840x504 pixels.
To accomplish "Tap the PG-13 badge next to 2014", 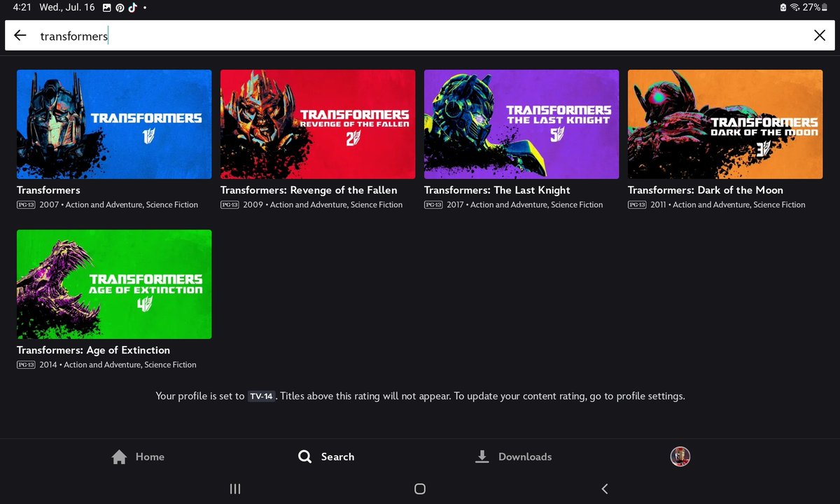I will click(26, 365).
